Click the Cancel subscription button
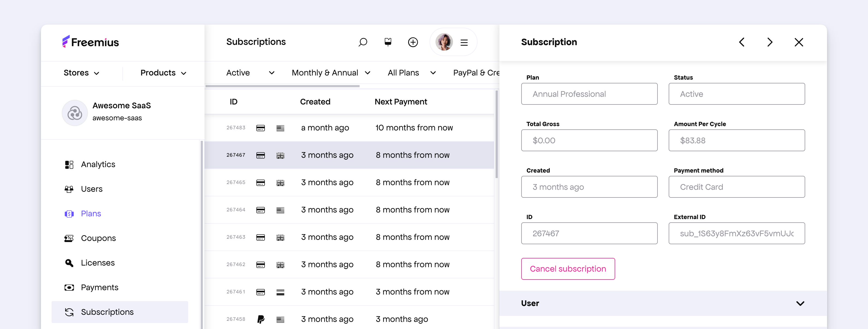868x329 pixels. point(568,269)
